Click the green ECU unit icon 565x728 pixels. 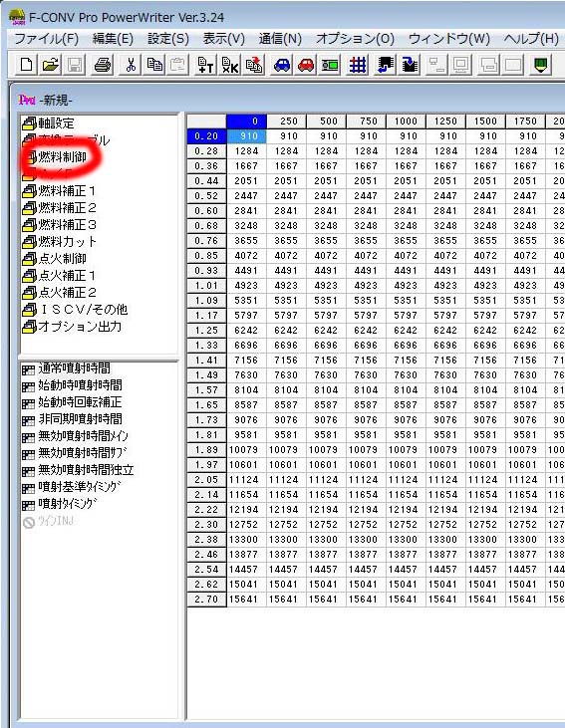330,65
